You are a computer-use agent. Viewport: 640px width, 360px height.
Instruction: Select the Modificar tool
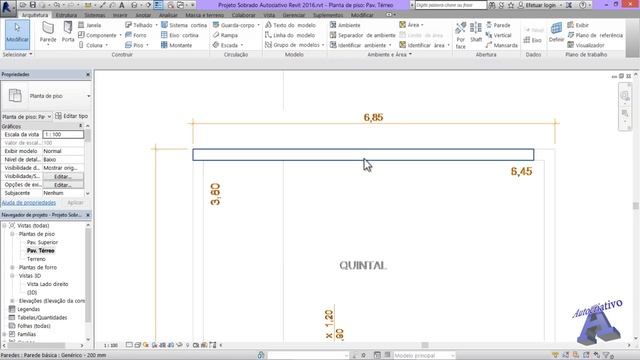pyautogui.click(x=17, y=34)
